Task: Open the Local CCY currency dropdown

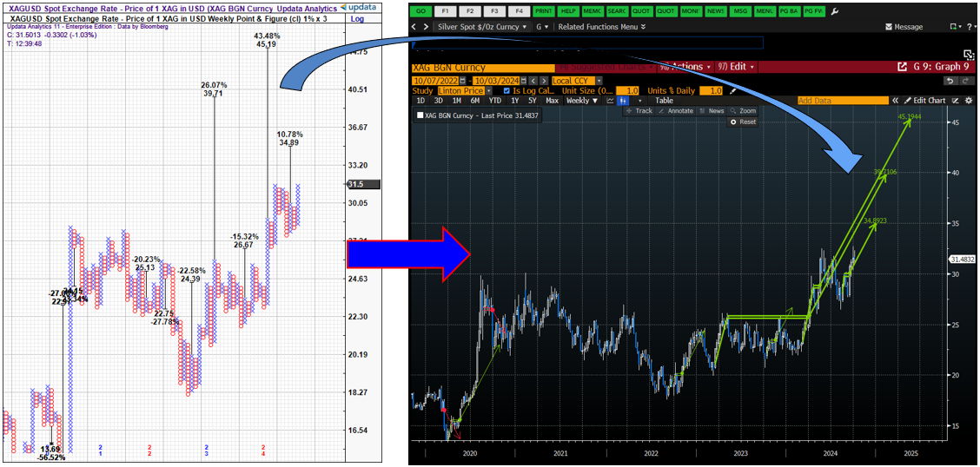Action: pos(599,81)
